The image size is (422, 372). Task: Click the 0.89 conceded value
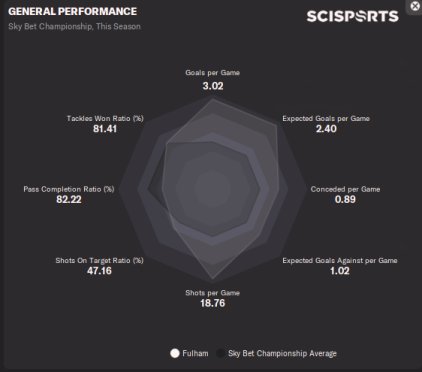click(345, 199)
